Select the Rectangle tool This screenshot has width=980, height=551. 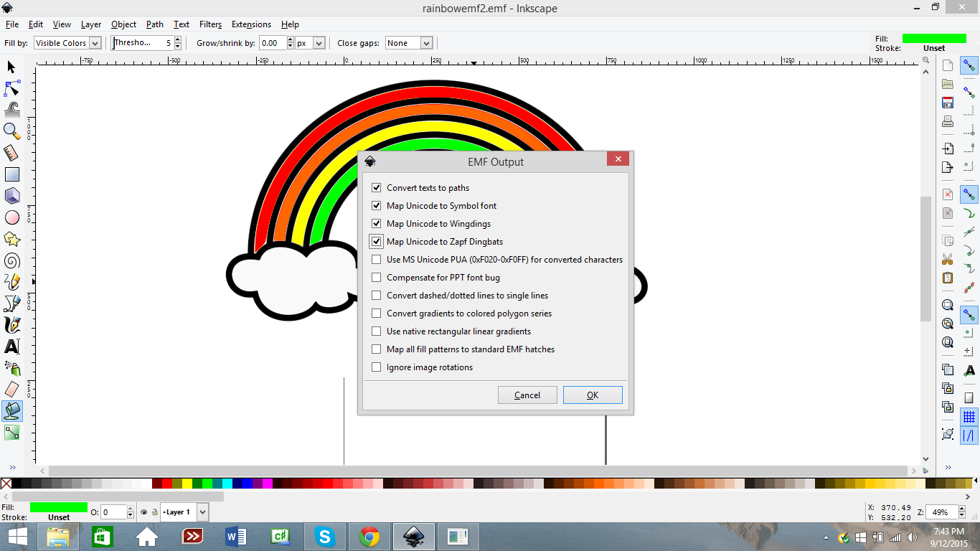tap(11, 174)
